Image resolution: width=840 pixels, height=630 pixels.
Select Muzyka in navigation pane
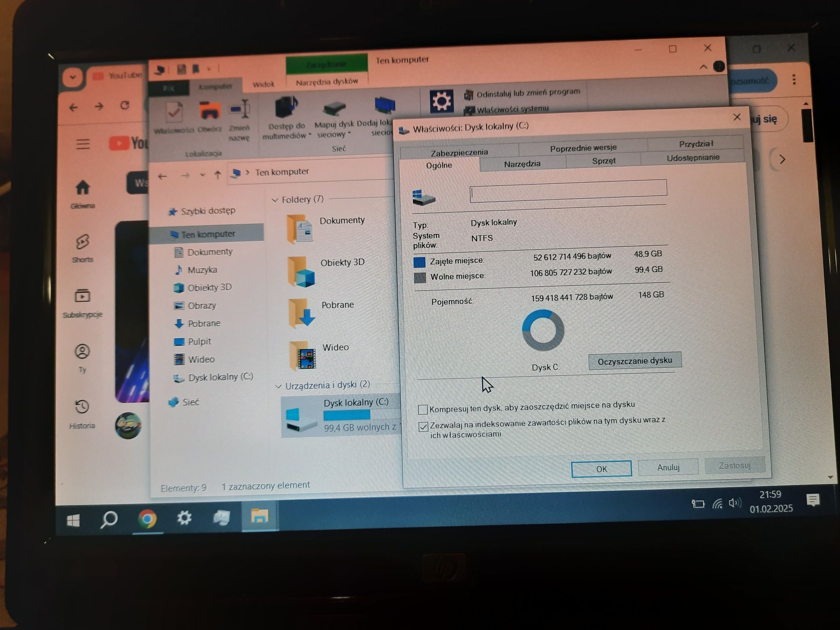196,270
